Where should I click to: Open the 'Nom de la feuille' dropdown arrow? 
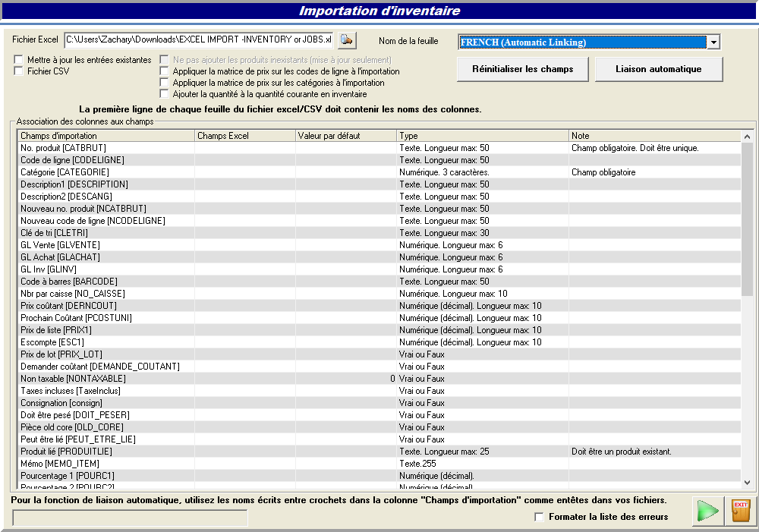[713, 42]
